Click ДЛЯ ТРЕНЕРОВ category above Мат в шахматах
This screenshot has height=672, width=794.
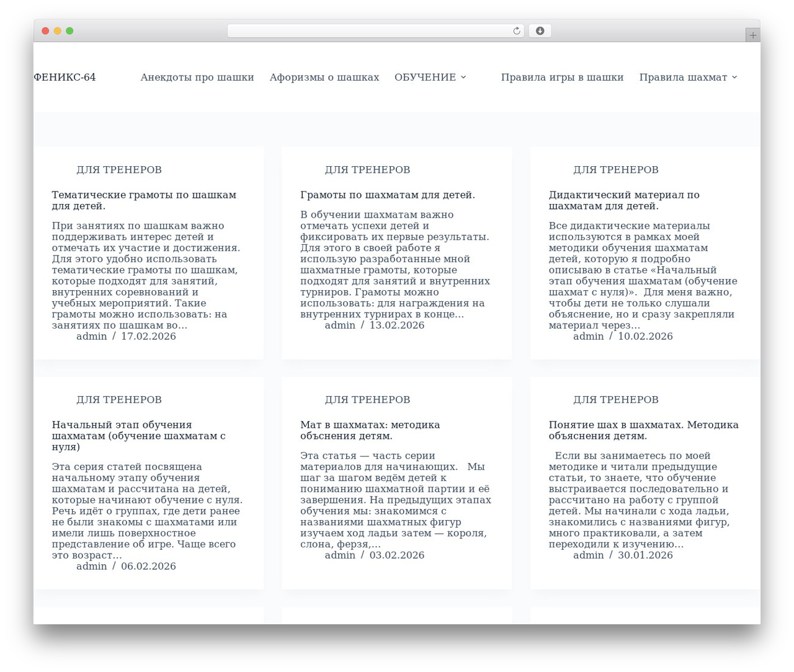pos(367,400)
